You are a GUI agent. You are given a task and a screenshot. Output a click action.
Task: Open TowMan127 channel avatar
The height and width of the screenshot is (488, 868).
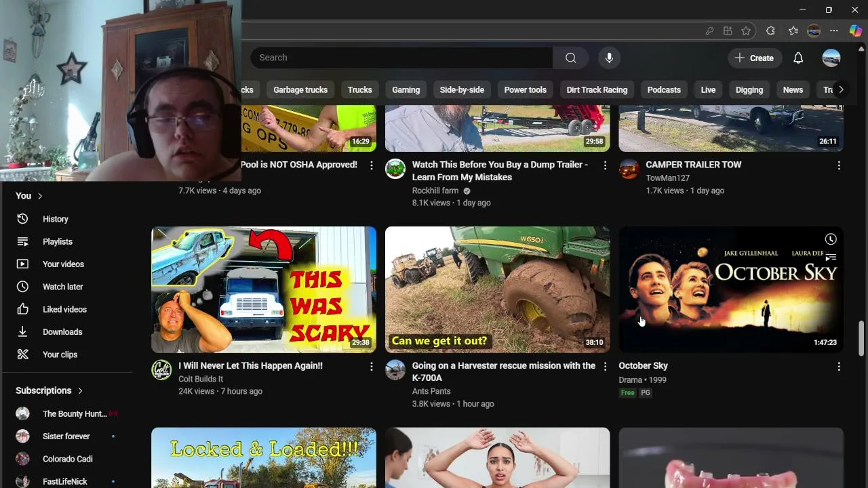tap(629, 169)
